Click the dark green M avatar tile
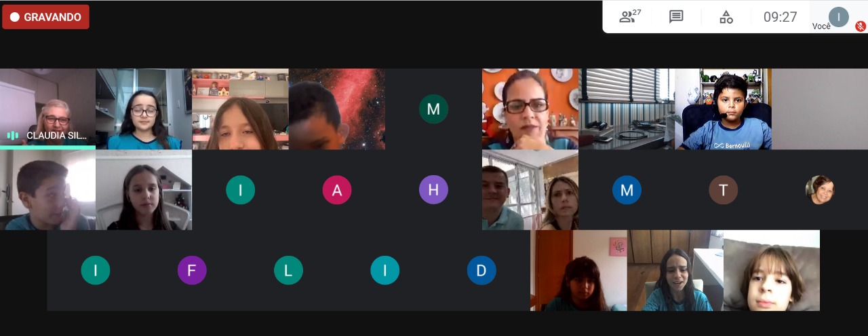This screenshot has height=336, width=868. click(433, 109)
